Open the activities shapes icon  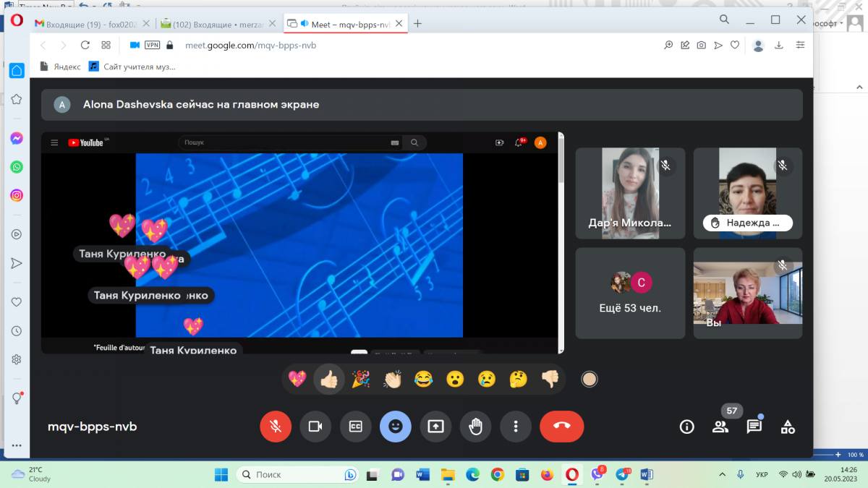[788, 427]
